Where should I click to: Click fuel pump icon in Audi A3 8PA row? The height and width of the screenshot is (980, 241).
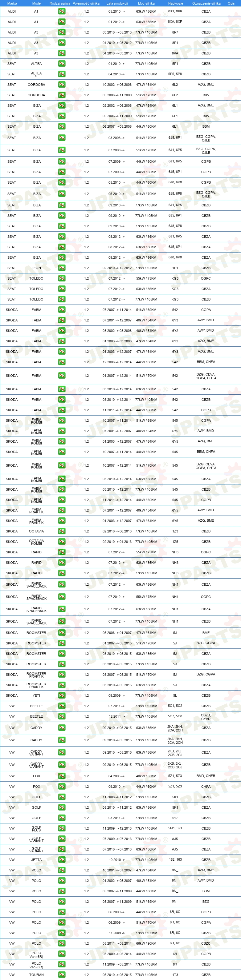click(62, 53)
